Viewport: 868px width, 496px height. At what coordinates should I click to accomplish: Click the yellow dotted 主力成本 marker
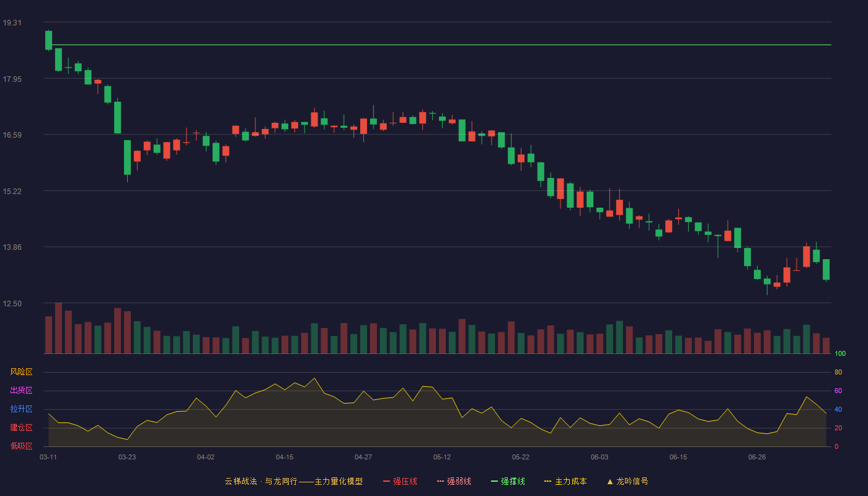coord(547,481)
